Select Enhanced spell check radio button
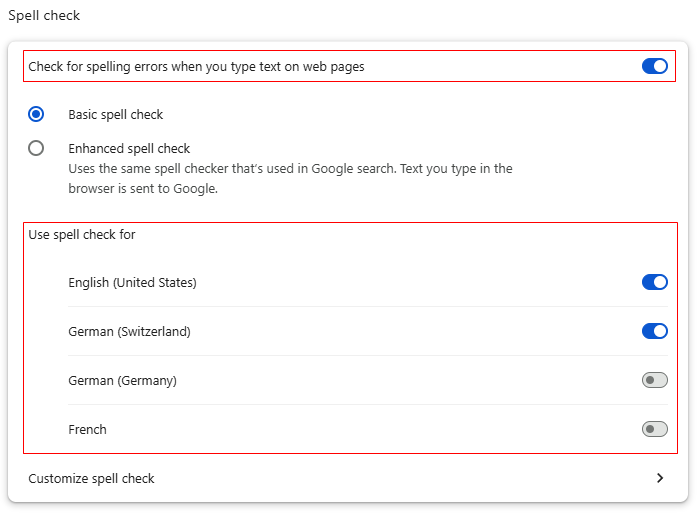The height and width of the screenshot is (514, 699). [36, 148]
